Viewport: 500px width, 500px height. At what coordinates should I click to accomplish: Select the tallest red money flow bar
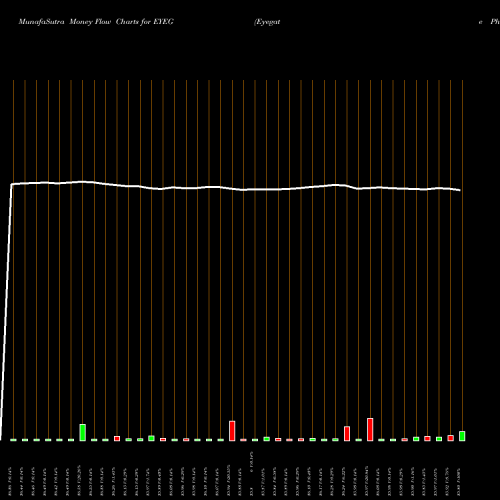370,429
